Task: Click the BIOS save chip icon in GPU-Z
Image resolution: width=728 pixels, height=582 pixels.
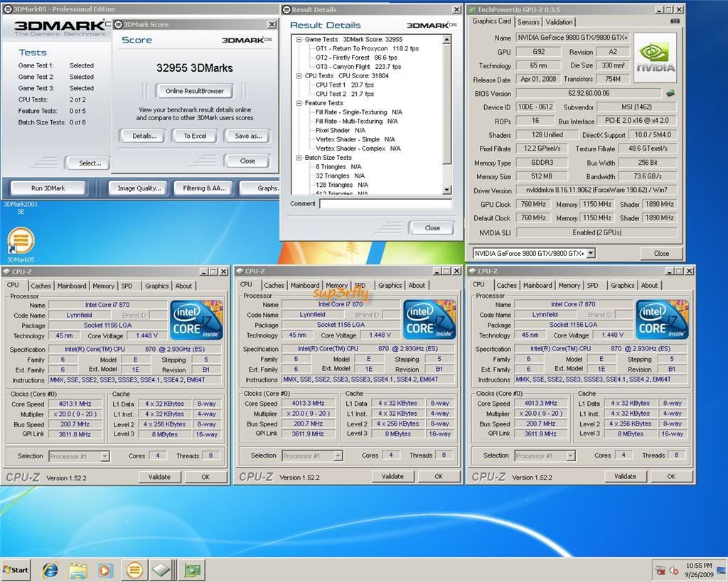Action: [670, 93]
